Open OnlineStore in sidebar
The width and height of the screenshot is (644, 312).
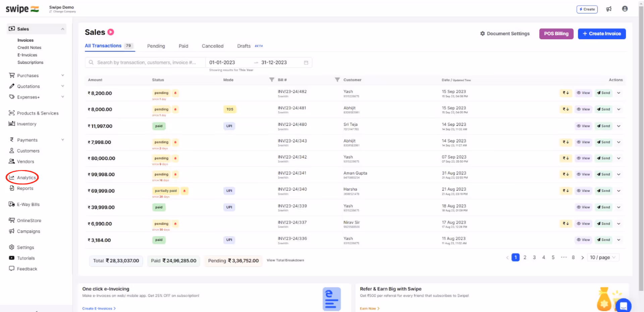coord(25,220)
